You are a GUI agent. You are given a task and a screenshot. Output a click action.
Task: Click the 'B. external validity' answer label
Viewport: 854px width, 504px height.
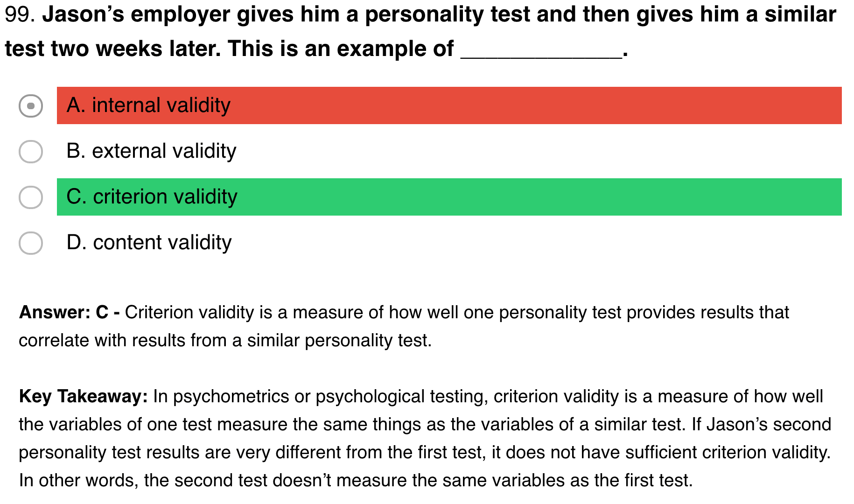click(151, 151)
